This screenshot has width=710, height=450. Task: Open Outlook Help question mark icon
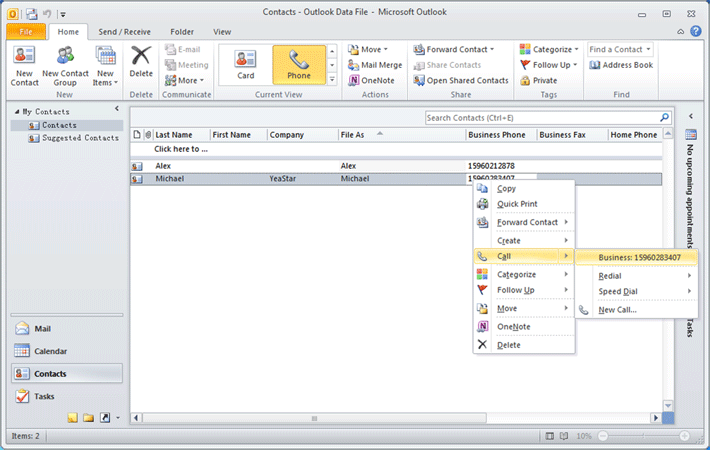696,31
